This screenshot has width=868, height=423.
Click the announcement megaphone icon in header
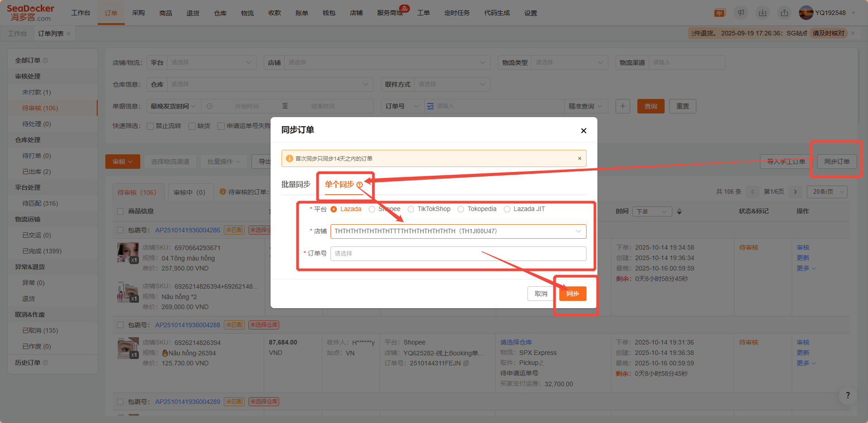coord(741,13)
